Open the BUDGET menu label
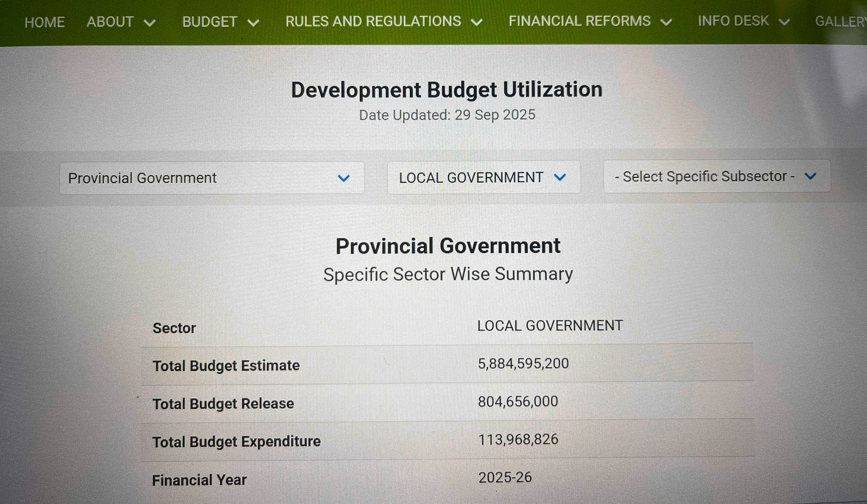This screenshot has width=867, height=504. click(x=210, y=22)
